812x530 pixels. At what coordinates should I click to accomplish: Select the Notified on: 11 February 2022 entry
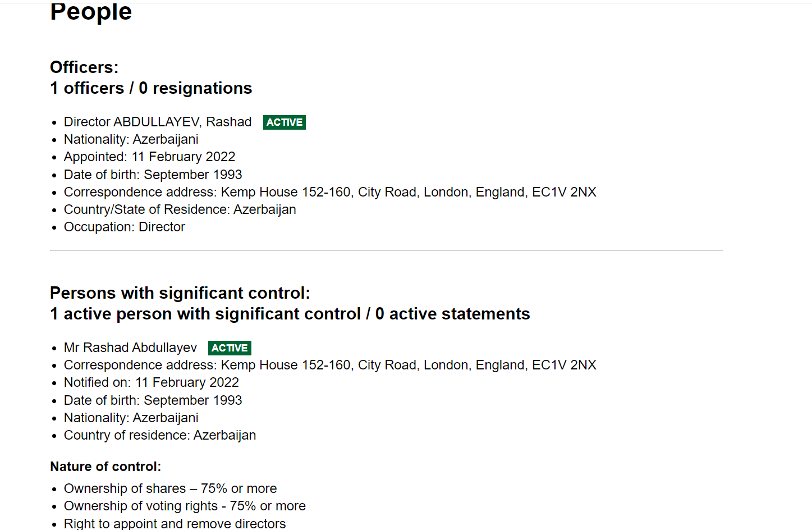[151, 382]
